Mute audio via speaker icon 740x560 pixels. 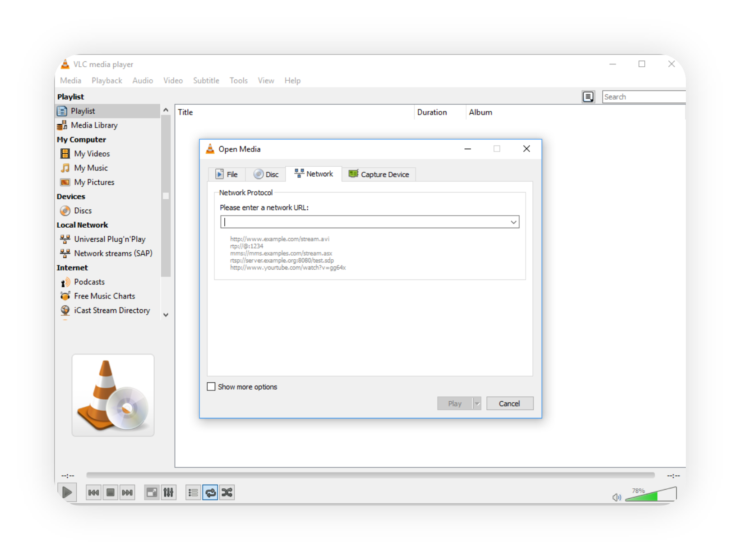[616, 497]
